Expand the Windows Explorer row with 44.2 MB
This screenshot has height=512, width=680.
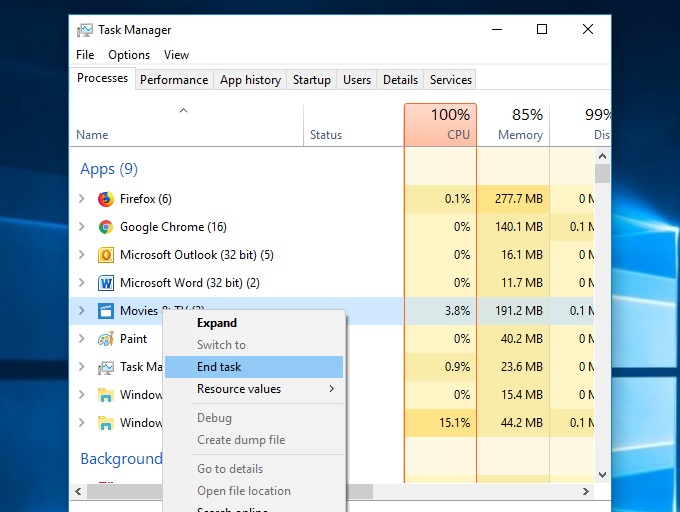point(82,423)
